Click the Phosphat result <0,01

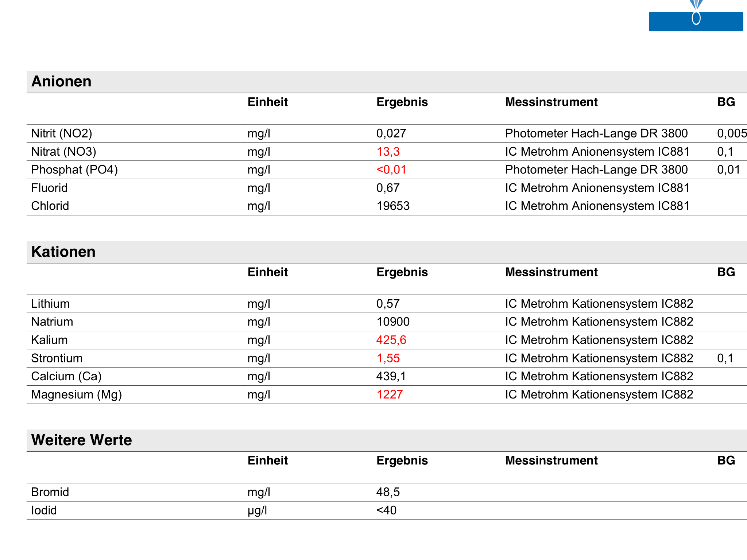tap(391, 170)
